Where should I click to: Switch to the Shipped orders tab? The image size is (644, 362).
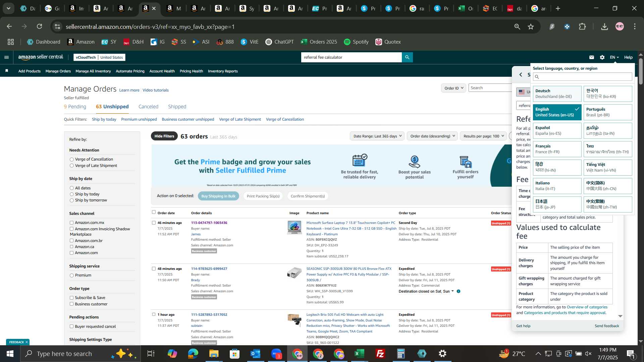click(x=177, y=107)
